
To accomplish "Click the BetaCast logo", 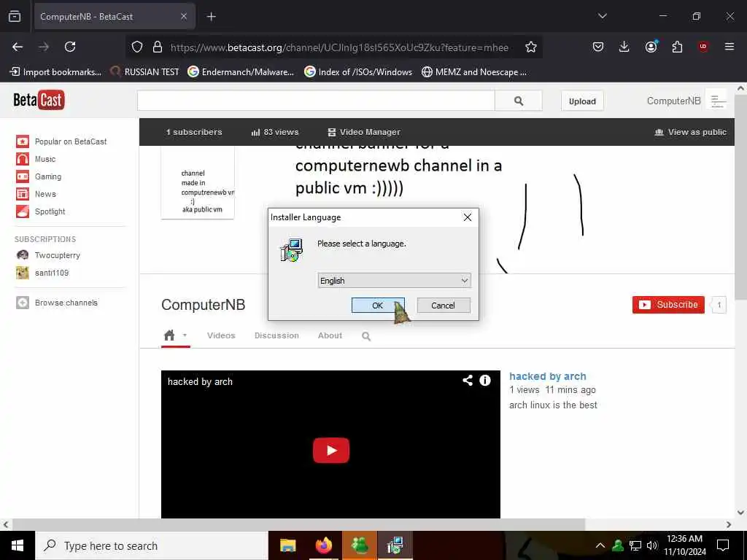I will [x=39, y=100].
